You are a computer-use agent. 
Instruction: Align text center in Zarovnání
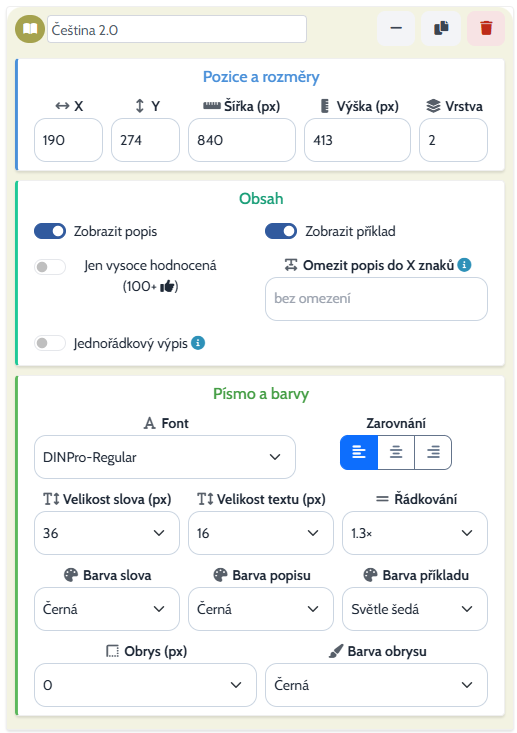396,452
